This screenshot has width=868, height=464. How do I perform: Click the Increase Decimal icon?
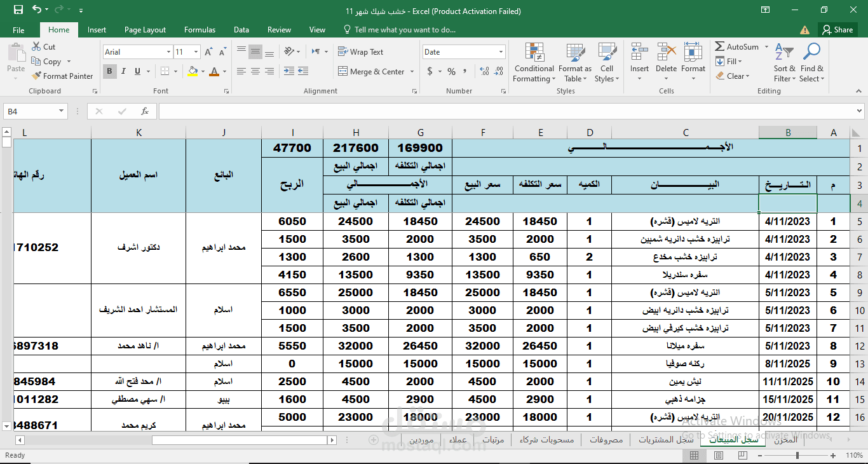click(x=484, y=71)
